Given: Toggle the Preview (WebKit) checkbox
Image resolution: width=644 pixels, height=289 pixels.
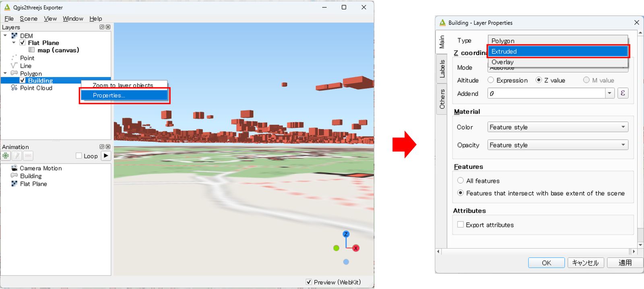Looking at the screenshot, I should pyautogui.click(x=309, y=282).
